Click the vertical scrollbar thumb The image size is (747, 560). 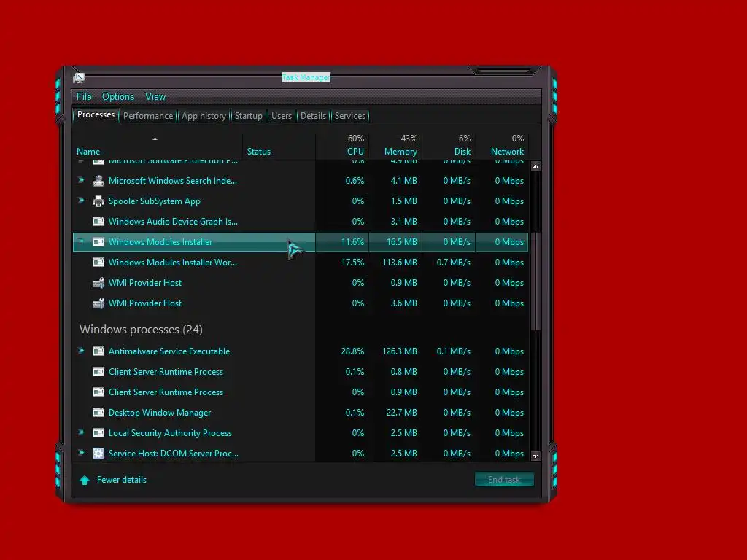tap(535, 281)
